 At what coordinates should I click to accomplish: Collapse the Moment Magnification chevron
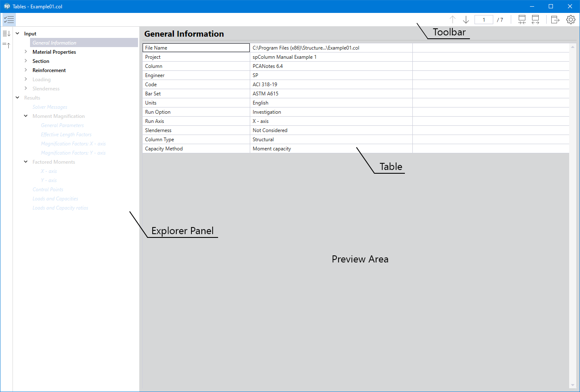pos(25,116)
